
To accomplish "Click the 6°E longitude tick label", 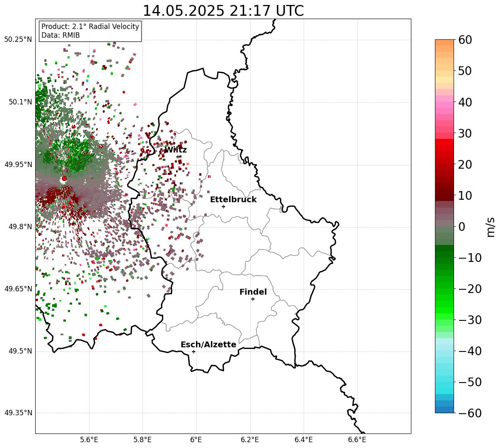I will (196, 439).
